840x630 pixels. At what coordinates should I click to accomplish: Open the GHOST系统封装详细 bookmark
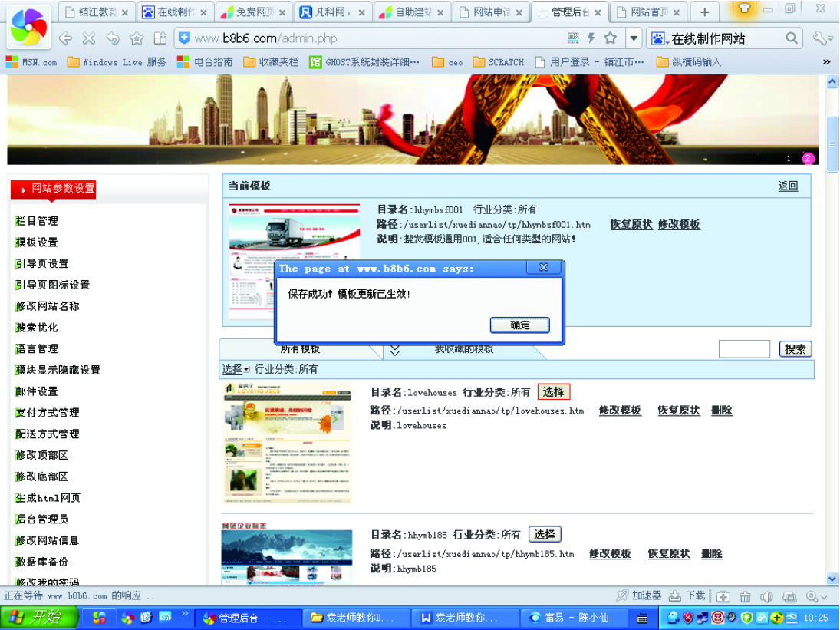[365, 62]
